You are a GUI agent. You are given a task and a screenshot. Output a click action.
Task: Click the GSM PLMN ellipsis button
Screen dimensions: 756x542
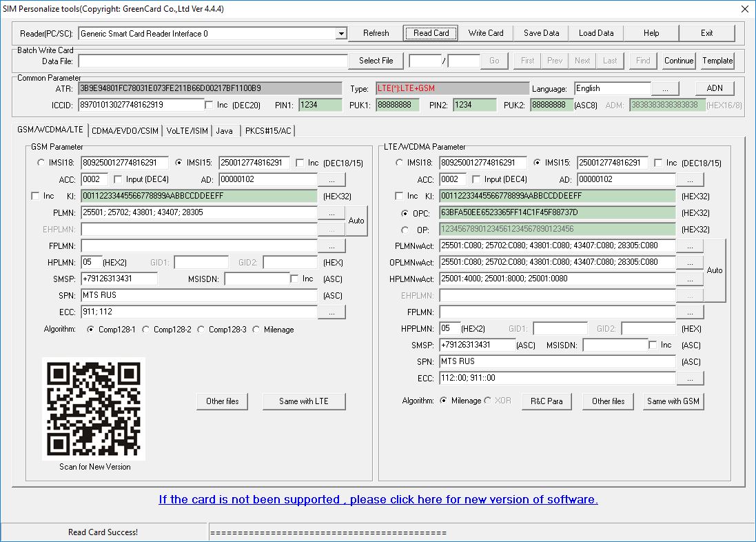[331, 213]
